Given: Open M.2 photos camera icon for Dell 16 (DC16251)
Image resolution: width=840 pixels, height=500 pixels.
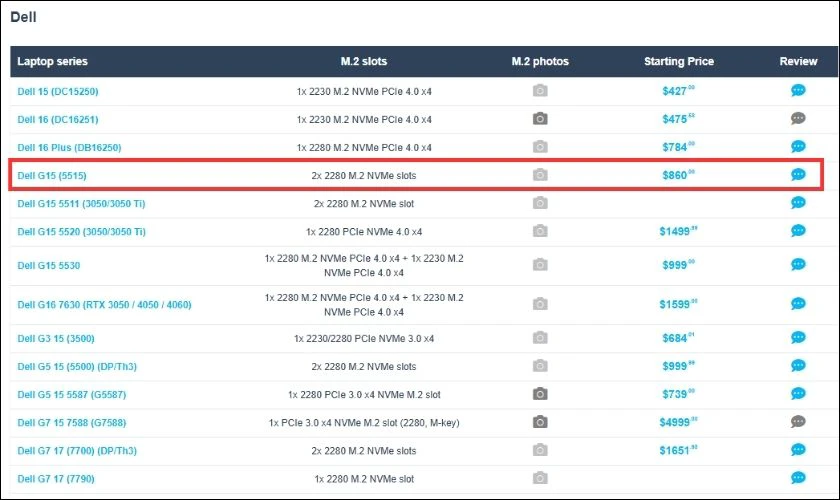Looking at the screenshot, I should (x=540, y=118).
